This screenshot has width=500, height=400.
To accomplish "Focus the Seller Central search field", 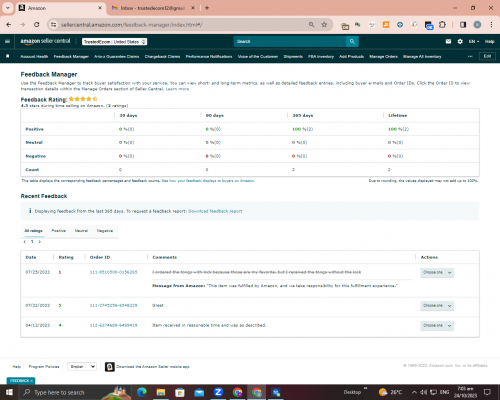I will coord(290,41).
